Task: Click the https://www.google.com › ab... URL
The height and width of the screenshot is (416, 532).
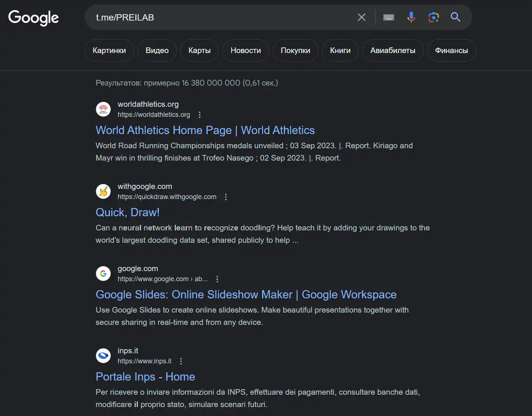Action: pos(163,279)
